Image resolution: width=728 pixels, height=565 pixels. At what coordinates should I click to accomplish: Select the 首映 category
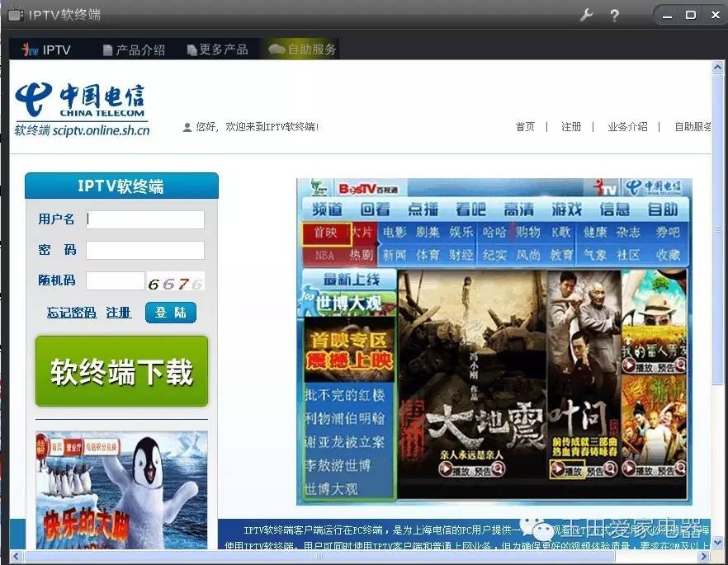click(326, 233)
